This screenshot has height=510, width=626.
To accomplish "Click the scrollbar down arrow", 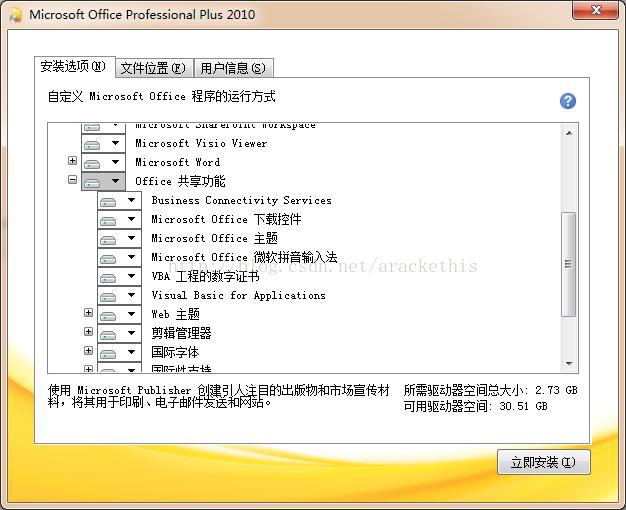I will (569, 363).
